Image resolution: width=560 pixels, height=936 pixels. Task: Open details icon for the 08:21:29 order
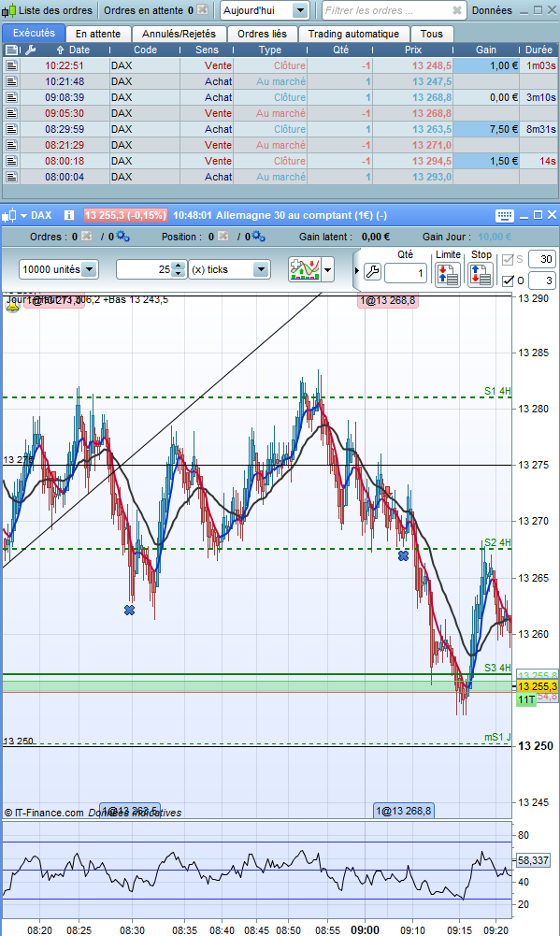click(x=12, y=144)
